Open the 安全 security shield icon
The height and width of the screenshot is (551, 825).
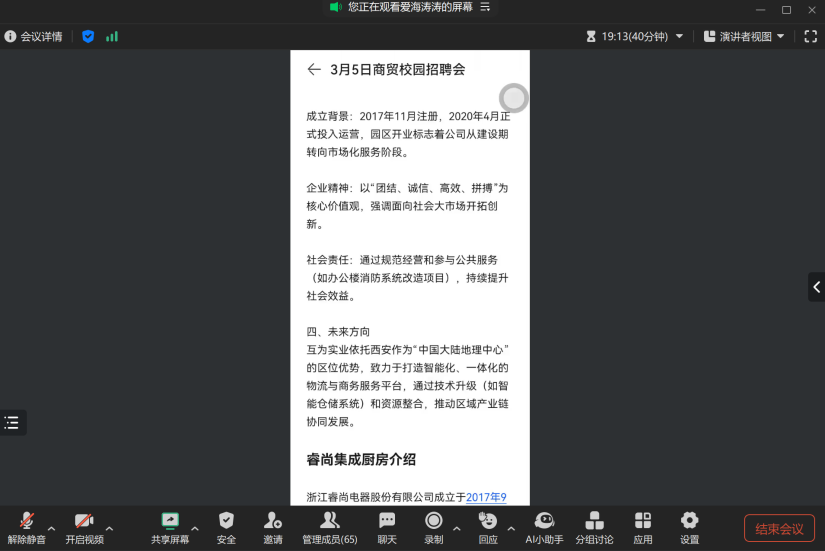coord(226,526)
